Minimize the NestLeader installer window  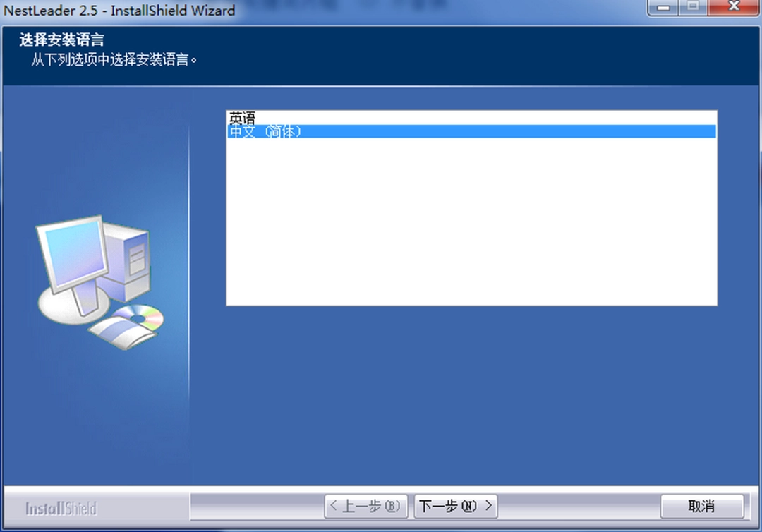coord(663,7)
